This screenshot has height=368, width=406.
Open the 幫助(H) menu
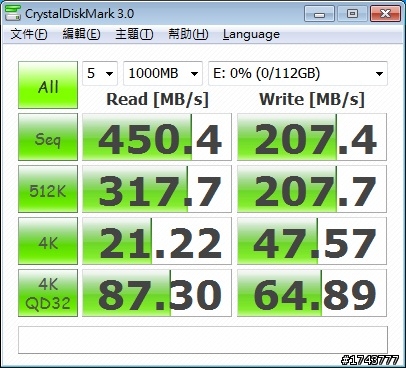[188, 34]
